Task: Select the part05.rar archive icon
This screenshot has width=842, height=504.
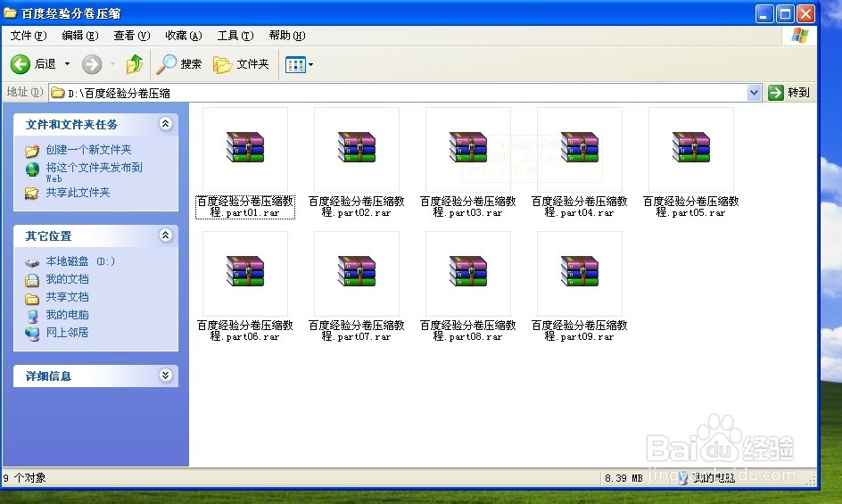Action: (691, 147)
